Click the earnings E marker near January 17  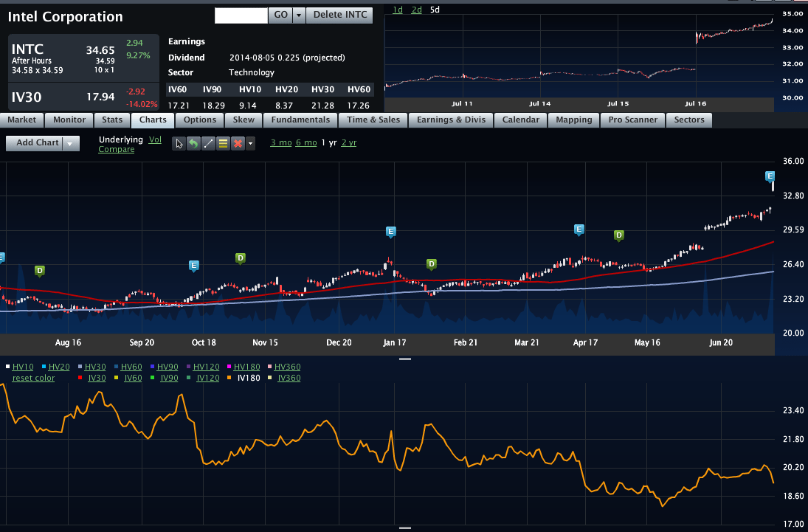(391, 232)
